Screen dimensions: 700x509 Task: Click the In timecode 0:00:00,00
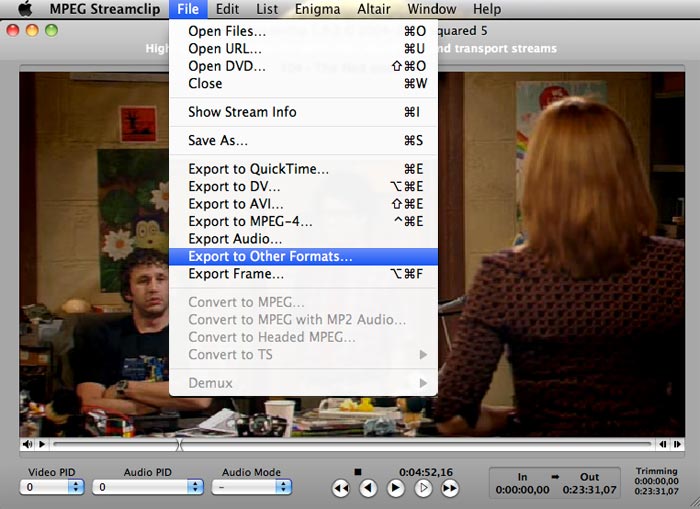tap(522, 490)
